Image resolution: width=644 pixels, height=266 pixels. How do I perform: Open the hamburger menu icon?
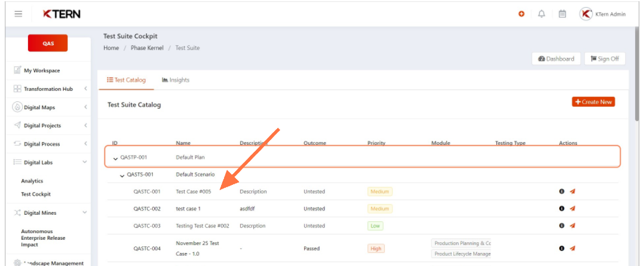click(x=18, y=14)
